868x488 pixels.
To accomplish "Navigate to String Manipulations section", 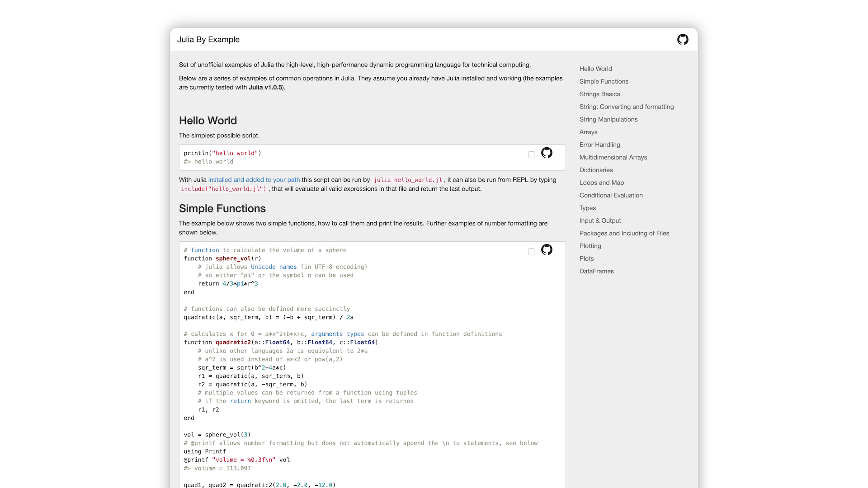I will (609, 119).
